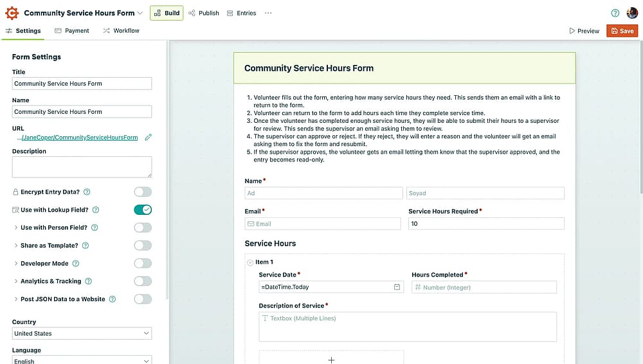Preview the form
The image size is (643, 364).
tap(584, 31)
